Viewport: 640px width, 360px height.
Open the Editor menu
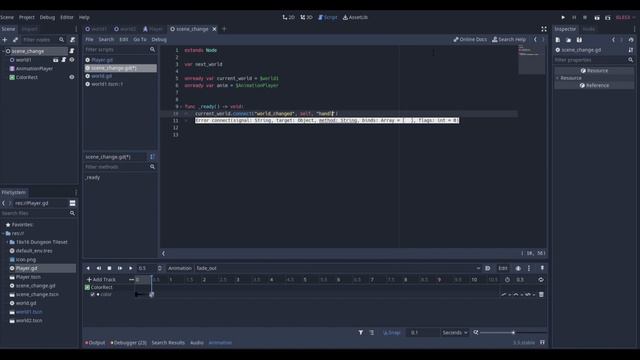coord(67,17)
